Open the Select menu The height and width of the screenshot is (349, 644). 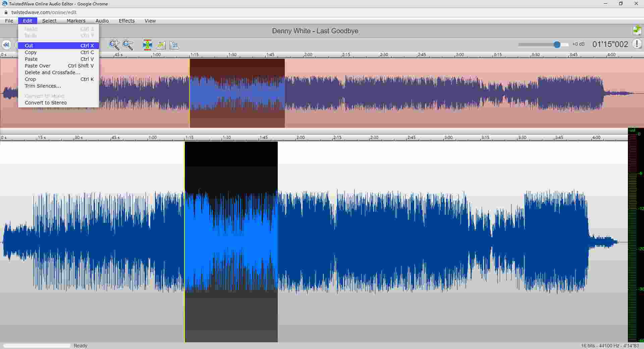[x=49, y=21]
